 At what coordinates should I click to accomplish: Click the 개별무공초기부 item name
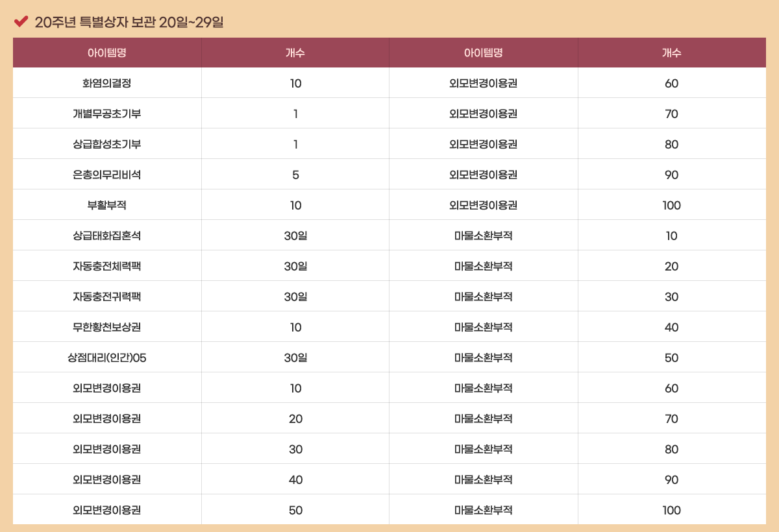tap(107, 114)
